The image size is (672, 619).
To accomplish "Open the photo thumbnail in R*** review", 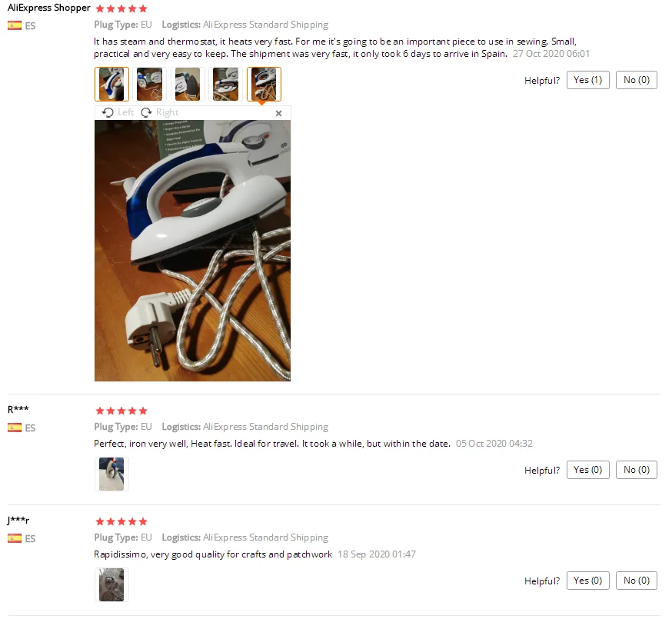I will [111, 474].
